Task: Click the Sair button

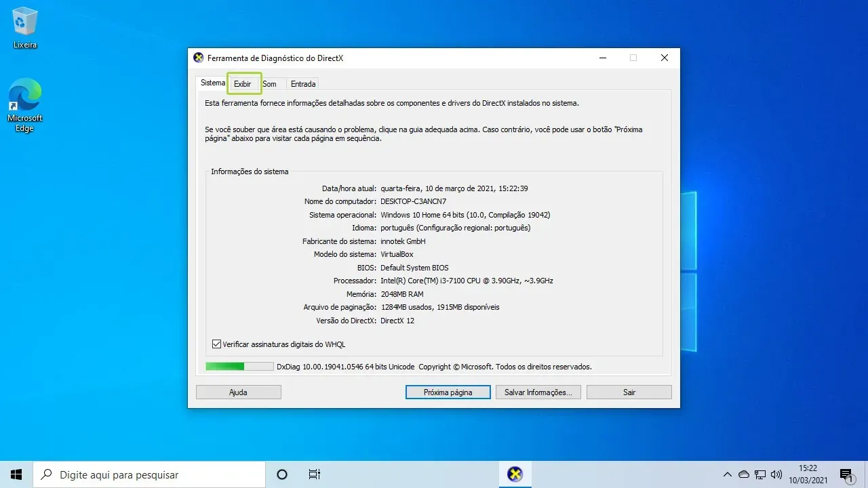Action: pyautogui.click(x=629, y=392)
